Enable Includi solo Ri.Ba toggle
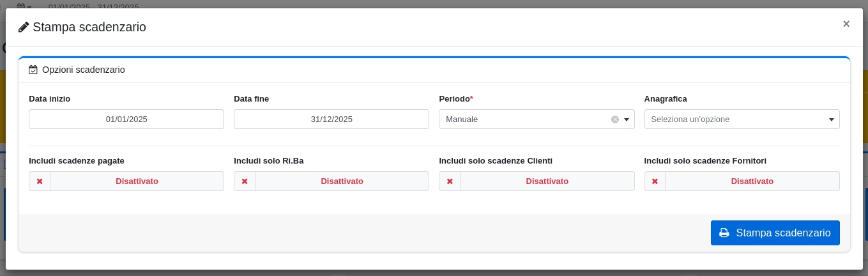 (342, 181)
